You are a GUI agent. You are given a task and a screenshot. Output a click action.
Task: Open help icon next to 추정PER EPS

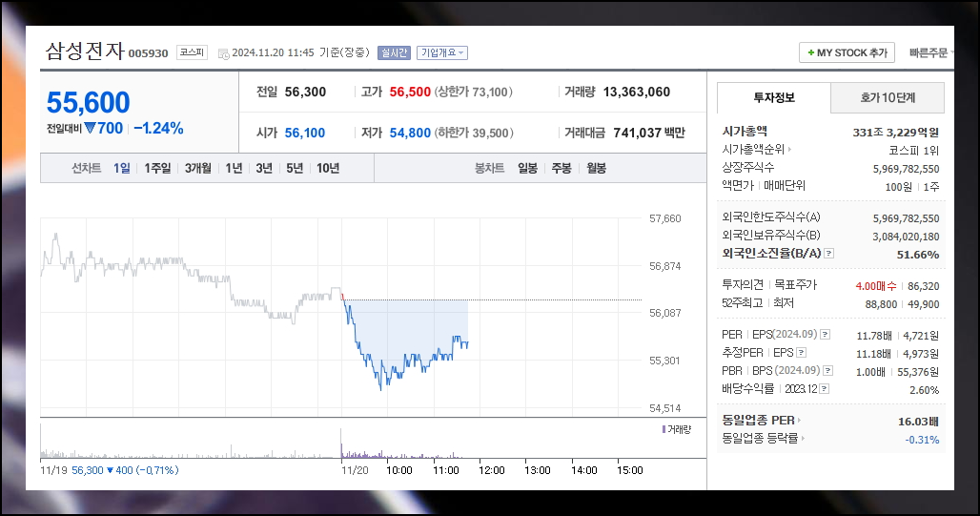pos(801,353)
